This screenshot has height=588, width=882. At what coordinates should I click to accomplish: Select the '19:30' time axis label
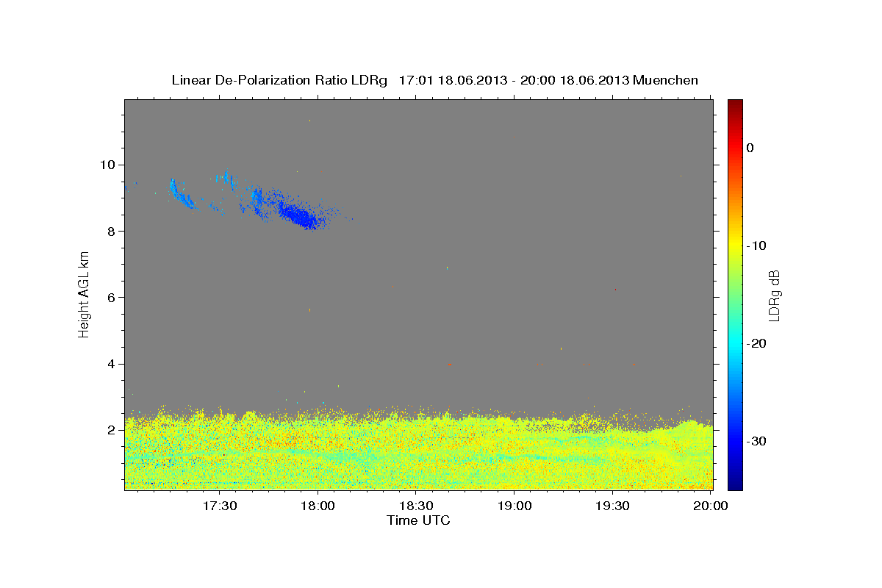click(613, 506)
